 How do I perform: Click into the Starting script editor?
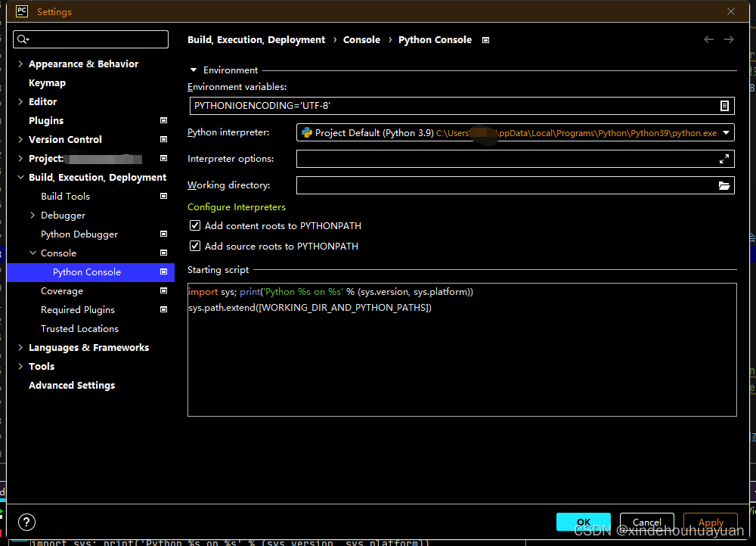click(x=462, y=349)
